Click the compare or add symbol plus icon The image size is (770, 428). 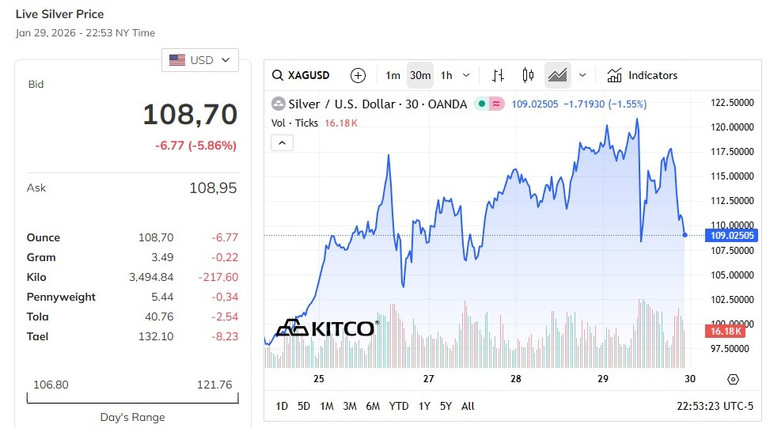point(358,75)
